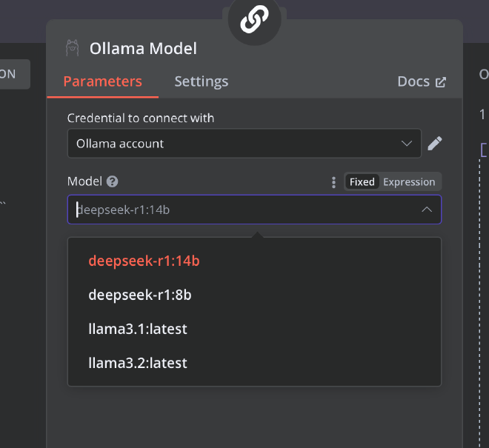
Task: Click the chain link connection icon
Action: point(254,19)
